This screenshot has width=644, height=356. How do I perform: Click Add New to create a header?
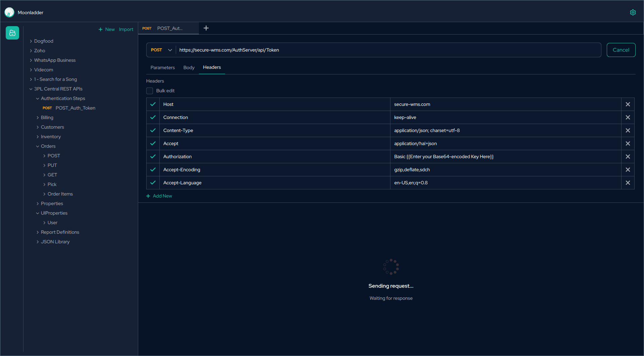point(159,196)
